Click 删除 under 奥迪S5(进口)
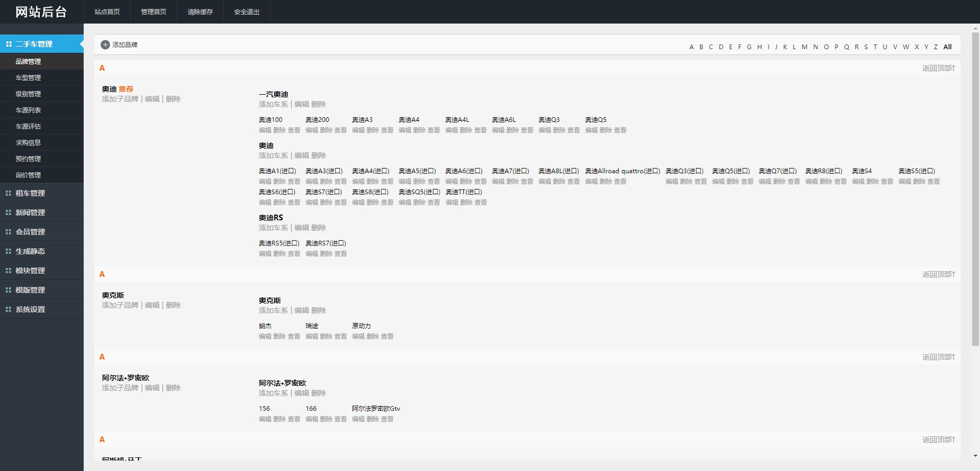Screen dimensions: 980x471 pos(919,182)
